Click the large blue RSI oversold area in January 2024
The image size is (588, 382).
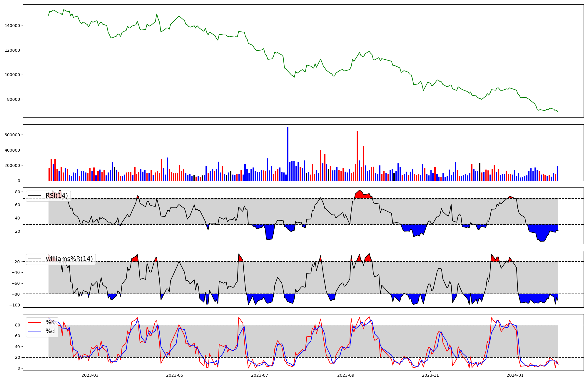pyautogui.click(x=541, y=232)
